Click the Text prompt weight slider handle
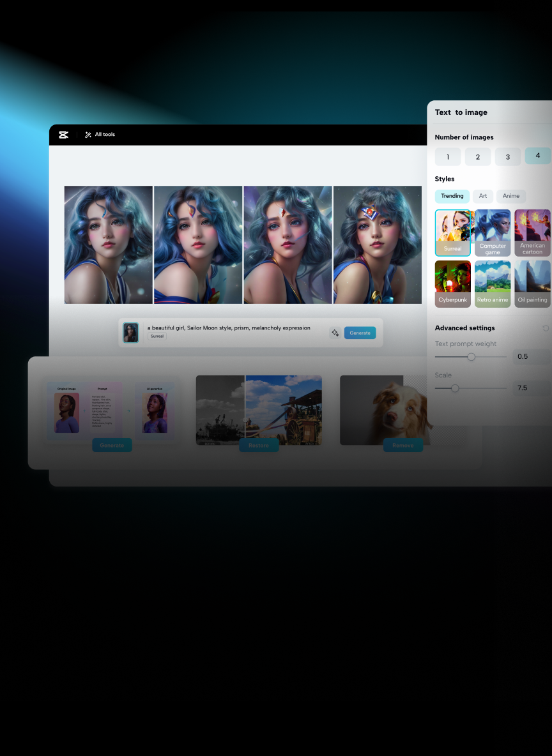Screen dimensions: 552x756 tap(471, 357)
